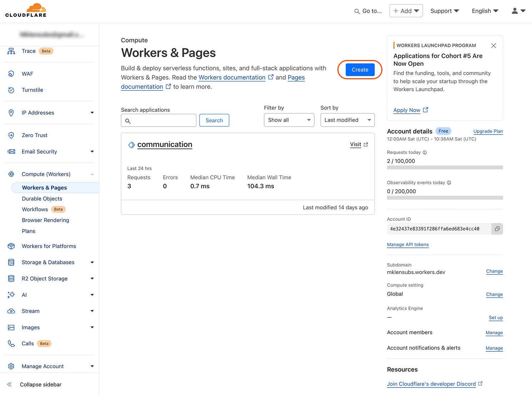The height and width of the screenshot is (395, 532).
Task: Open the Workers documentation link
Action: pyautogui.click(x=232, y=77)
